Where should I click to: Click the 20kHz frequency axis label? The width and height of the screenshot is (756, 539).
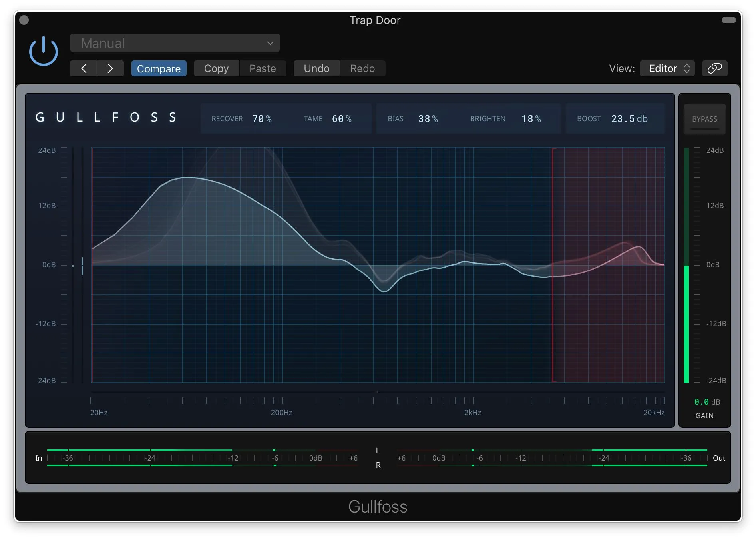654,412
